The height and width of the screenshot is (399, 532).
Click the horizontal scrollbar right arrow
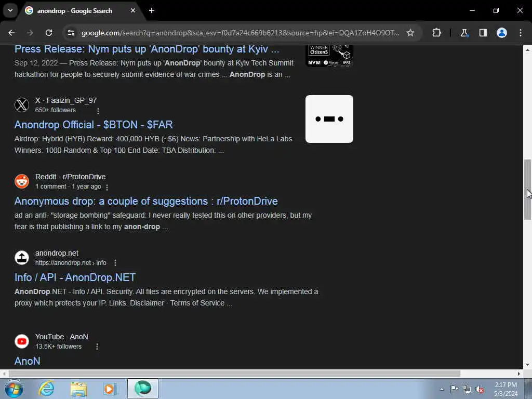pos(519,374)
